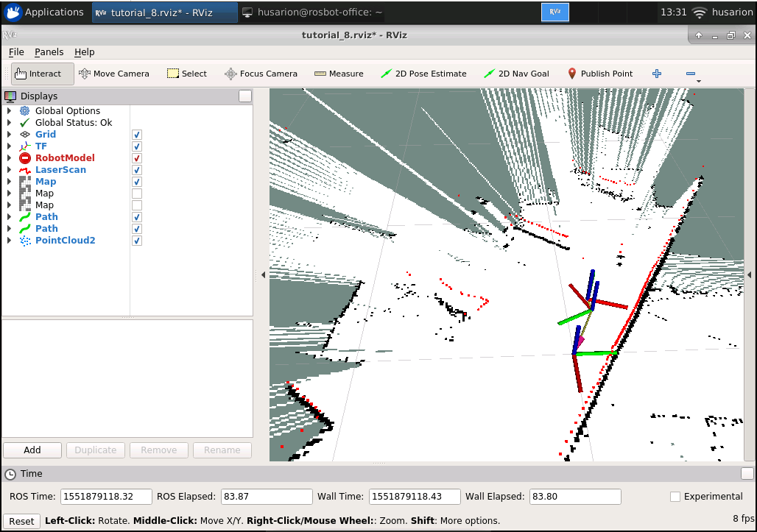Image resolution: width=757 pixels, height=532 pixels.
Task: Enable the second Map checkbox
Action: click(x=137, y=194)
